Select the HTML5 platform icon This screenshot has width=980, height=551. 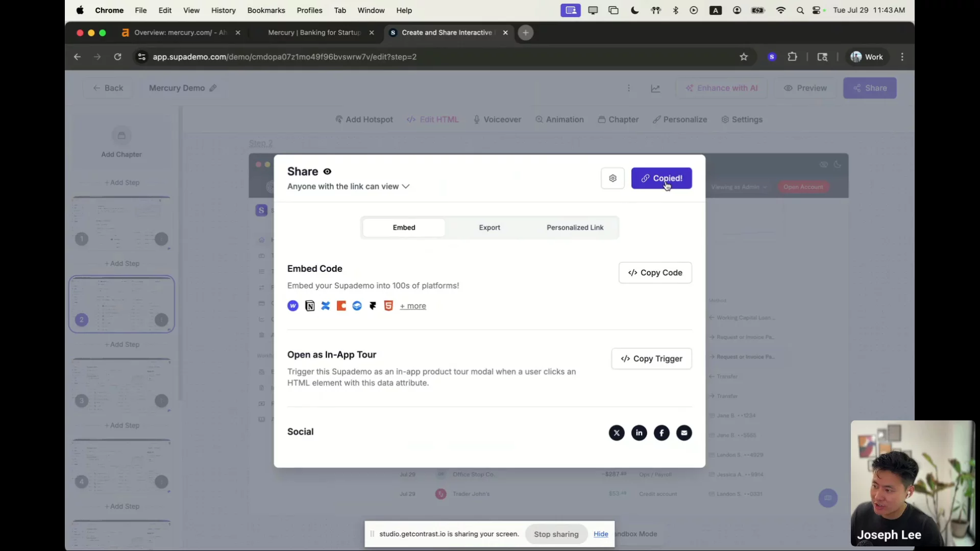(388, 306)
